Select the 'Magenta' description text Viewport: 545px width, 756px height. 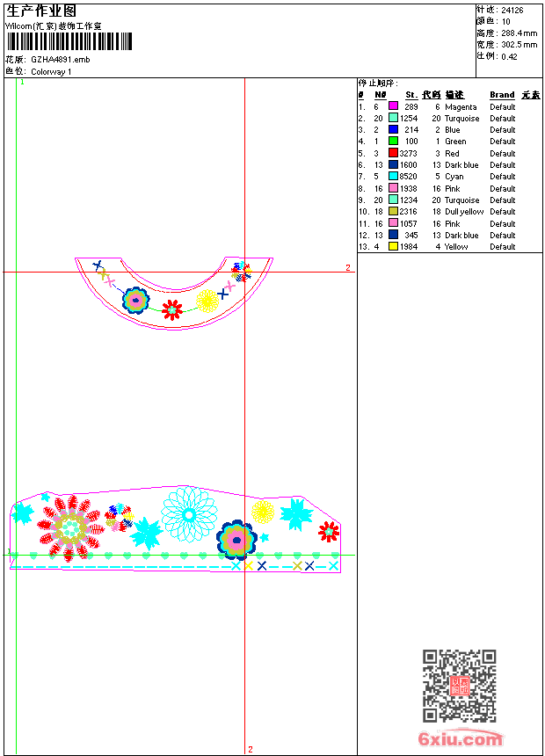coord(461,107)
